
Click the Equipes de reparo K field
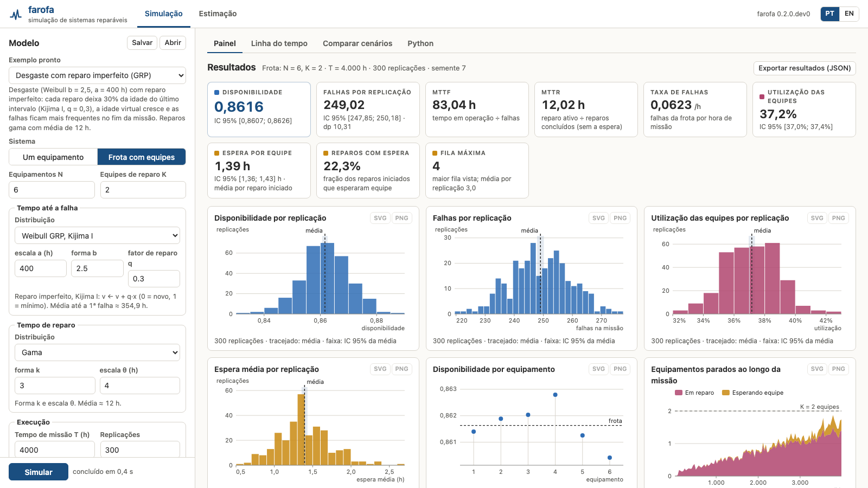[x=143, y=190]
